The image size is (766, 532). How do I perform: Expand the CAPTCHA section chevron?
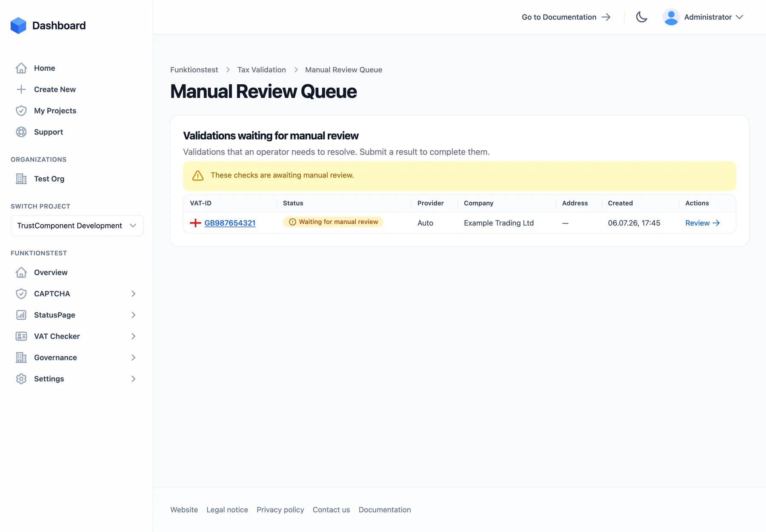click(x=133, y=294)
